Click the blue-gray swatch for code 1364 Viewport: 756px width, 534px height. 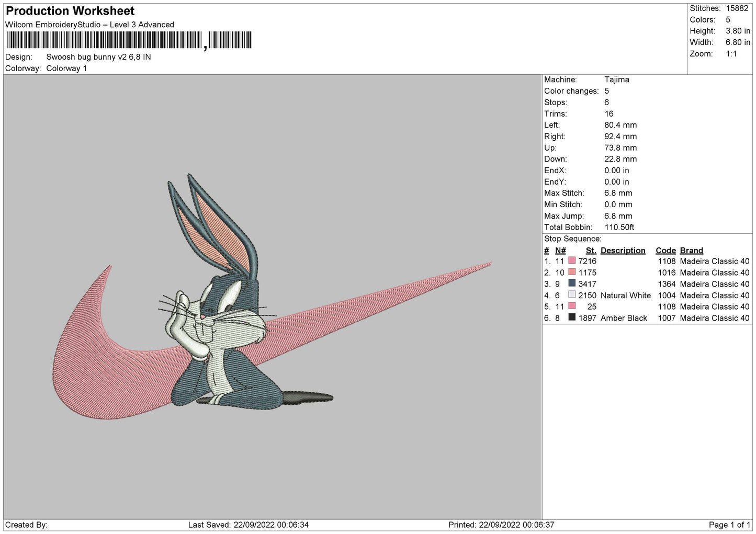point(572,283)
